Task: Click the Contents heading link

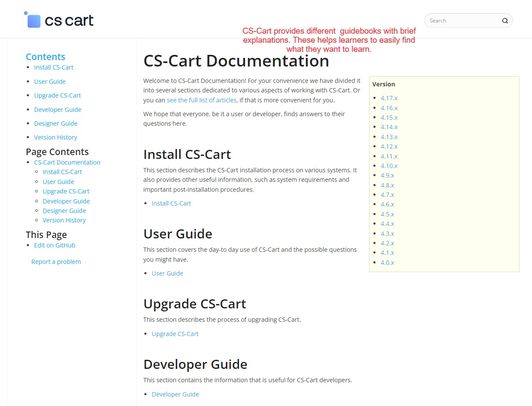Action: 45,57
